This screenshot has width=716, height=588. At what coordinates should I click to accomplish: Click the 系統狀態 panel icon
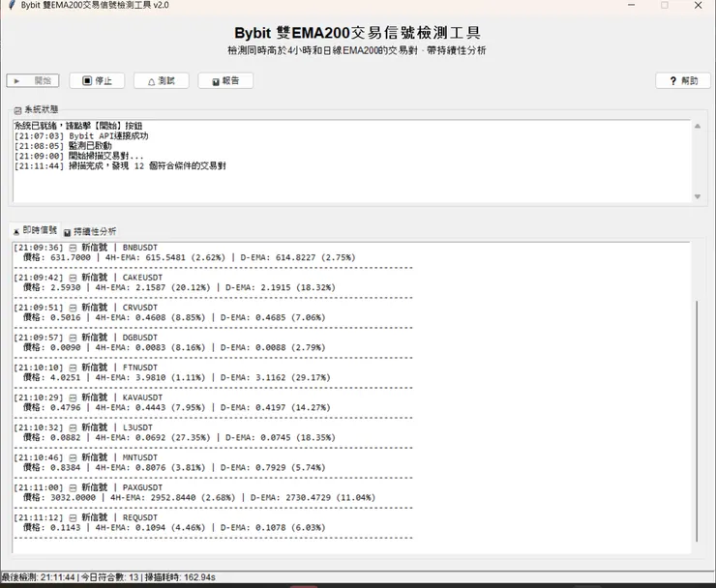click(x=17, y=110)
